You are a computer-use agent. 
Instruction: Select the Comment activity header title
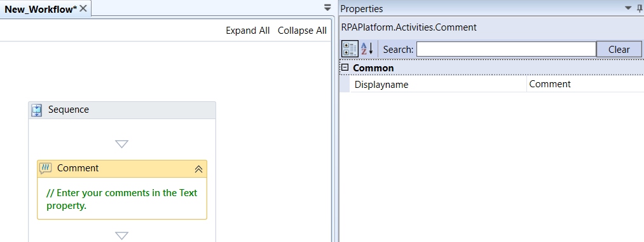pyautogui.click(x=78, y=168)
